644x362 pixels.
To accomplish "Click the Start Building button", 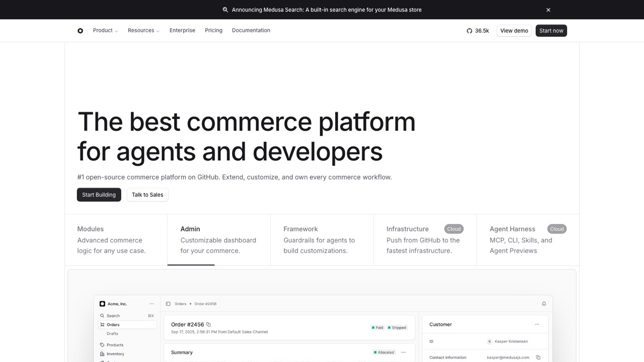I will point(99,195).
